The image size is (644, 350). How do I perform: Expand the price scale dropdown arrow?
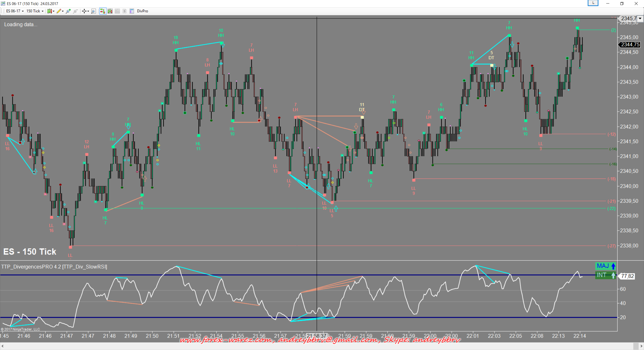[640, 18]
